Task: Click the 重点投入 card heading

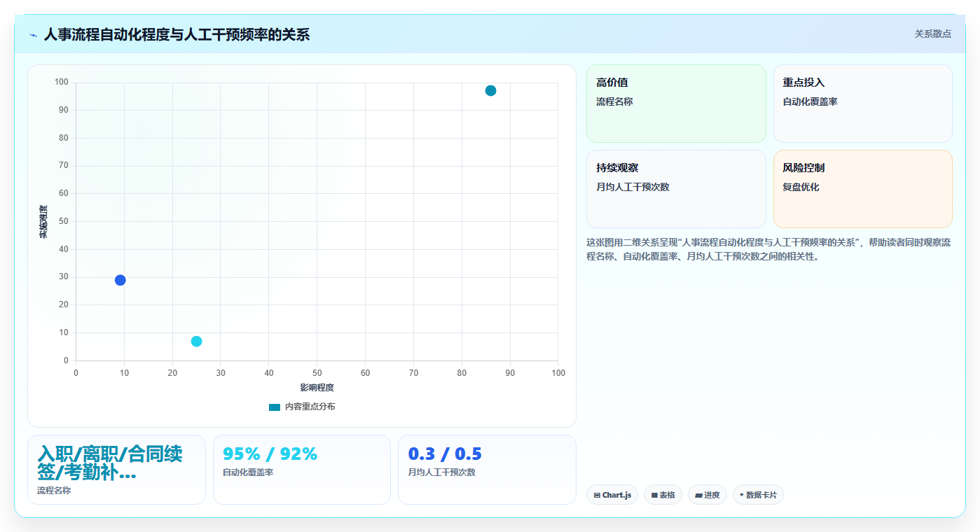Action: click(804, 83)
